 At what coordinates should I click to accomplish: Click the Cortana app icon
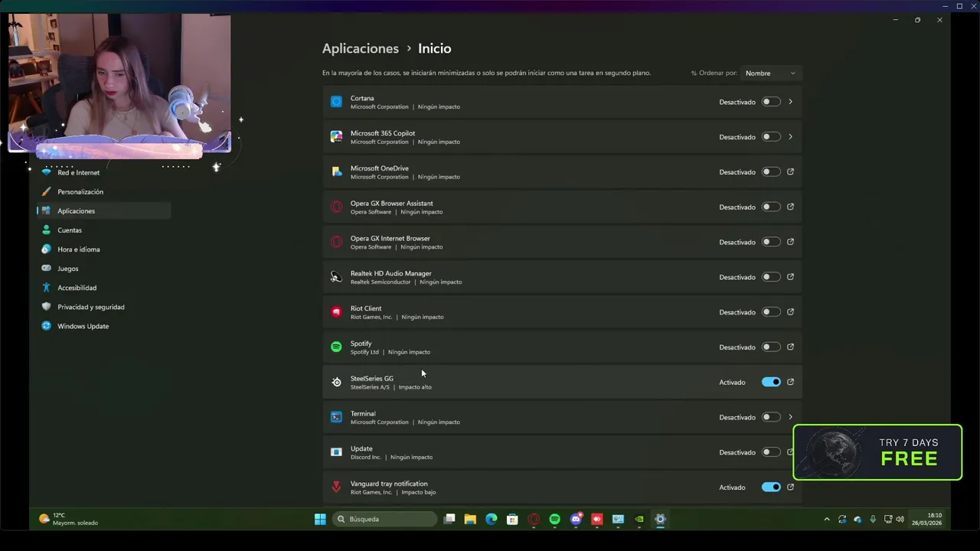pos(336,102)
